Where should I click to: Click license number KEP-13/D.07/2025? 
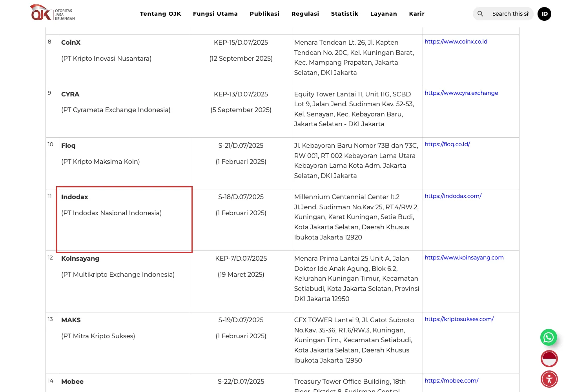click(x=241, y=94)
